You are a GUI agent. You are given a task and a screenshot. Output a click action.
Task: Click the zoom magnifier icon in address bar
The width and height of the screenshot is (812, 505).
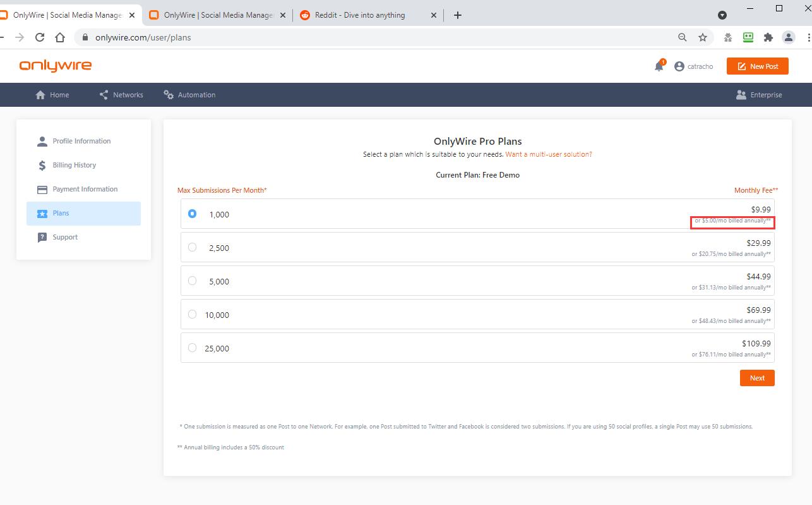click(x=683, y=37)
